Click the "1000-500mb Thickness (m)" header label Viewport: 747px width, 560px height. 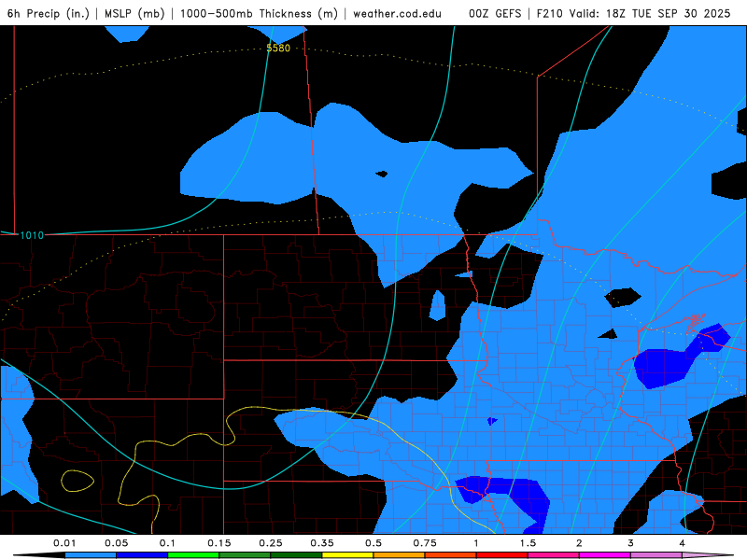pyautogui.click(x=259, y=13)
